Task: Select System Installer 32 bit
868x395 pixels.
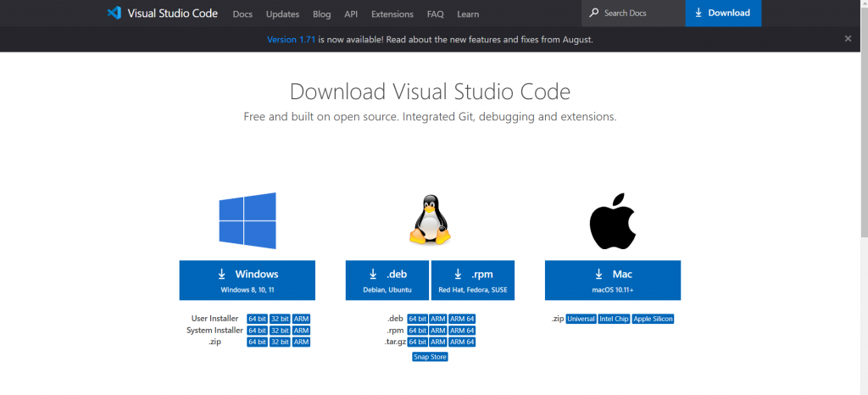Action: 280,331
